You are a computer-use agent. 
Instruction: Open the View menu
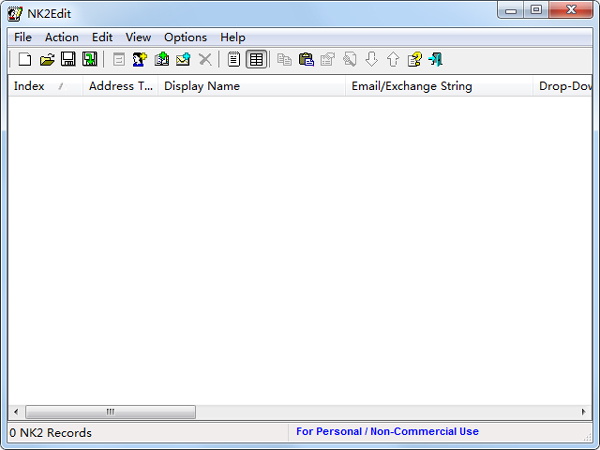pos(138,38)
